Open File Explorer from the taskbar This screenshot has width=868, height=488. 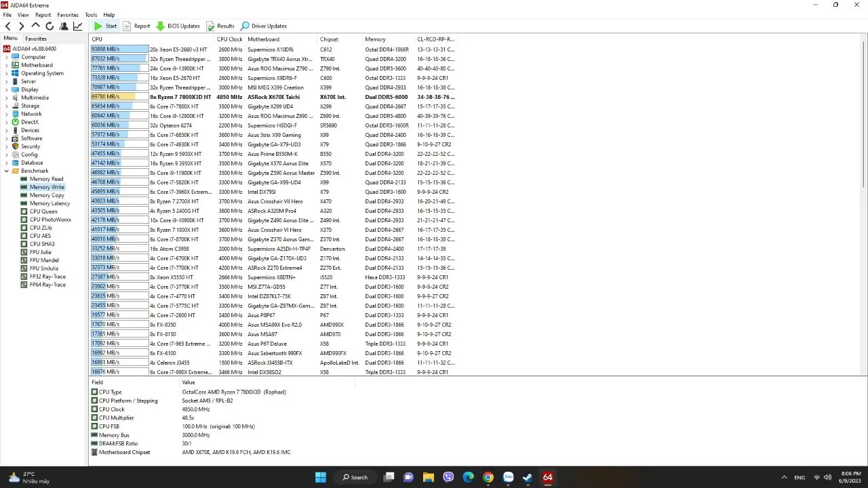point(429,477)
